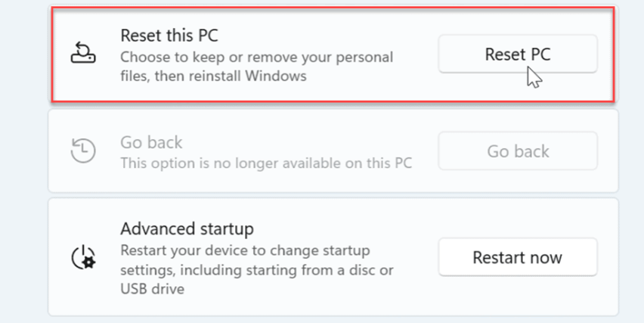Click the greyed-out Go back button
This screenshot has height=323, width=644.
click(x=518, y=151)
